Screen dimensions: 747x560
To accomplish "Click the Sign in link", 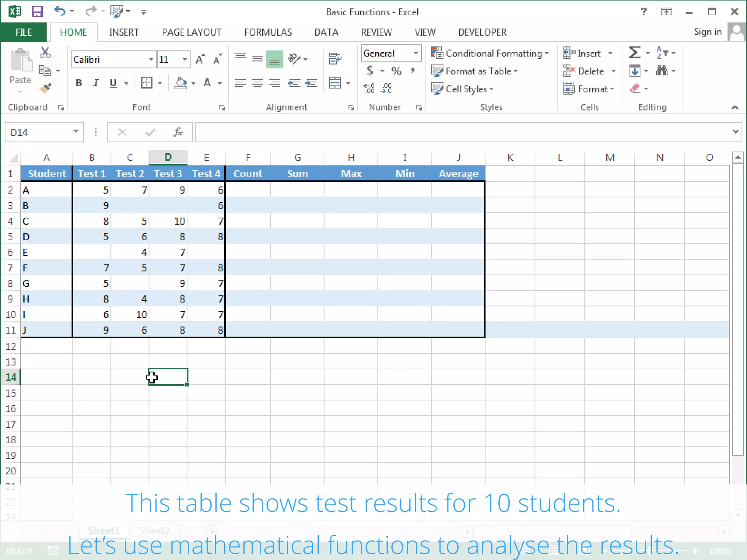I will [708, 32].
